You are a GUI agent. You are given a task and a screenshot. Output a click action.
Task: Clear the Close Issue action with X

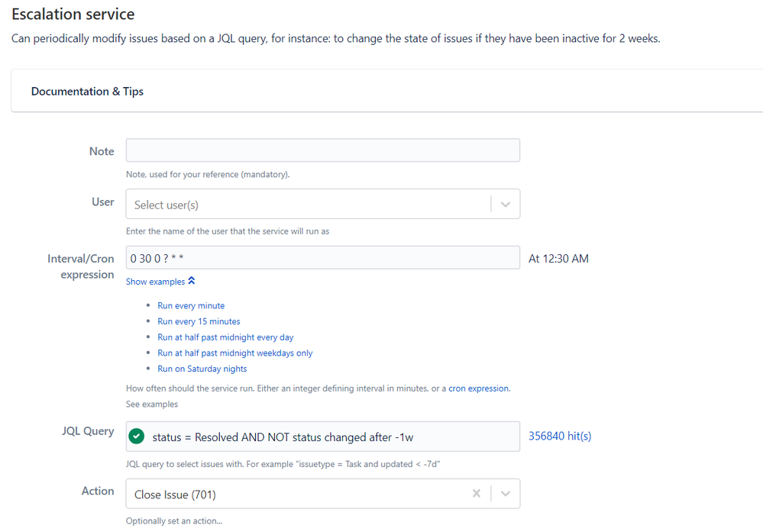[477, 494]
